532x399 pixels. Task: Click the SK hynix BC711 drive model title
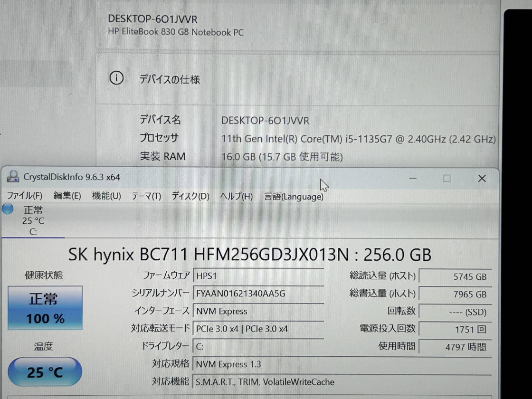250,255
